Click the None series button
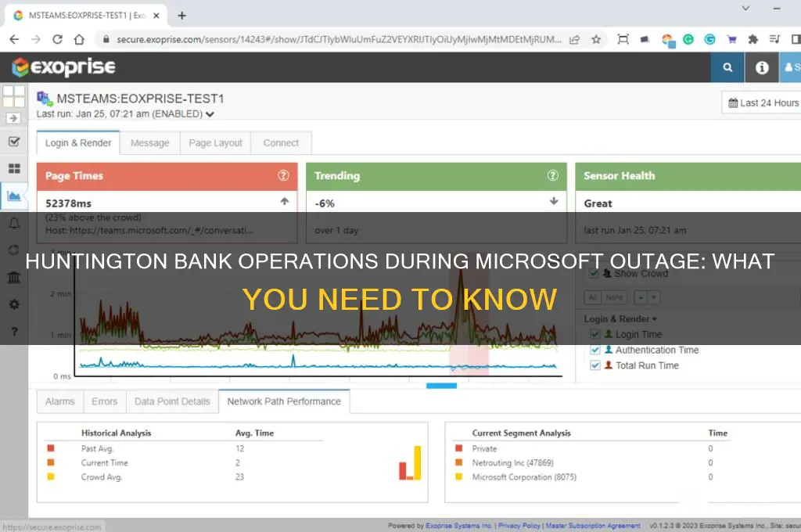 [x=614, y=297]
